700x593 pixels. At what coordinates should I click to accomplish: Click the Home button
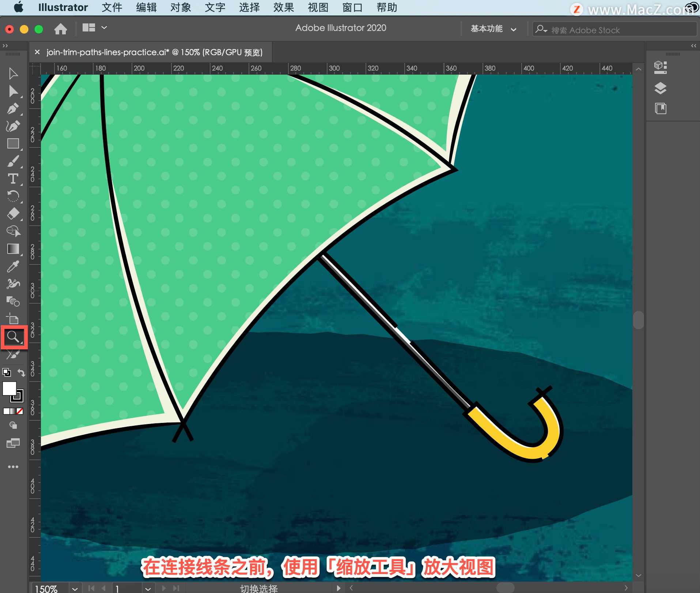coord(60,29)
